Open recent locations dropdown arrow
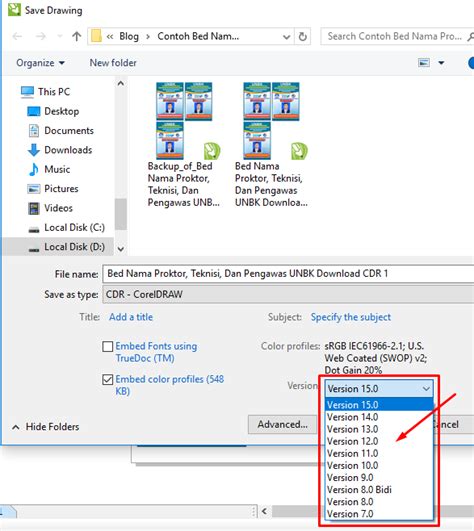Image resolution: width=474 pixels, height=531 pixels. (x=60, y=36)
